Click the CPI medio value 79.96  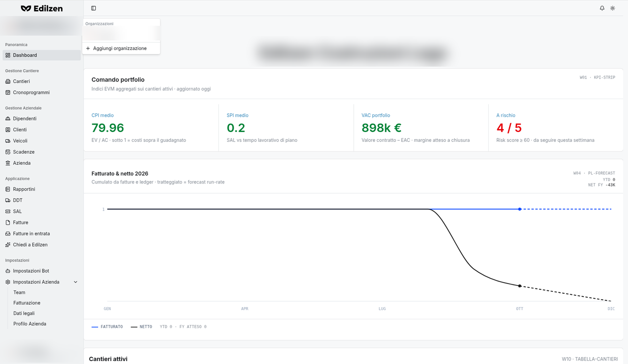point(108,128)
